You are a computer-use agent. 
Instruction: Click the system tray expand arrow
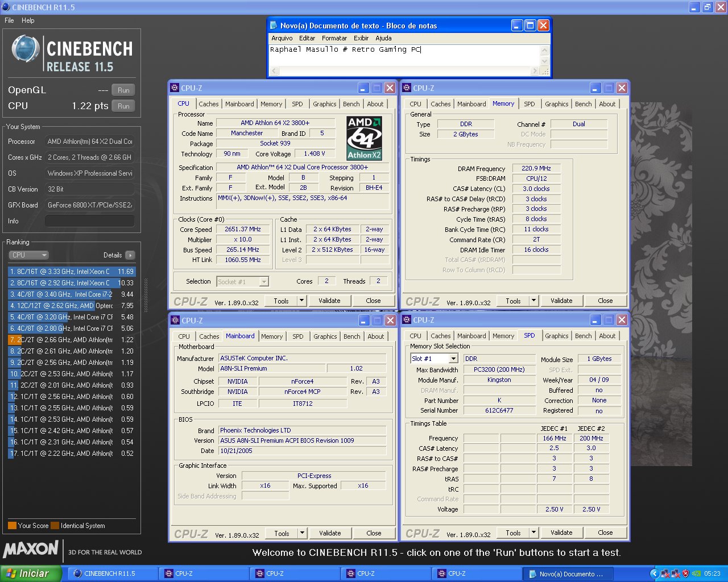pos(655,574)
